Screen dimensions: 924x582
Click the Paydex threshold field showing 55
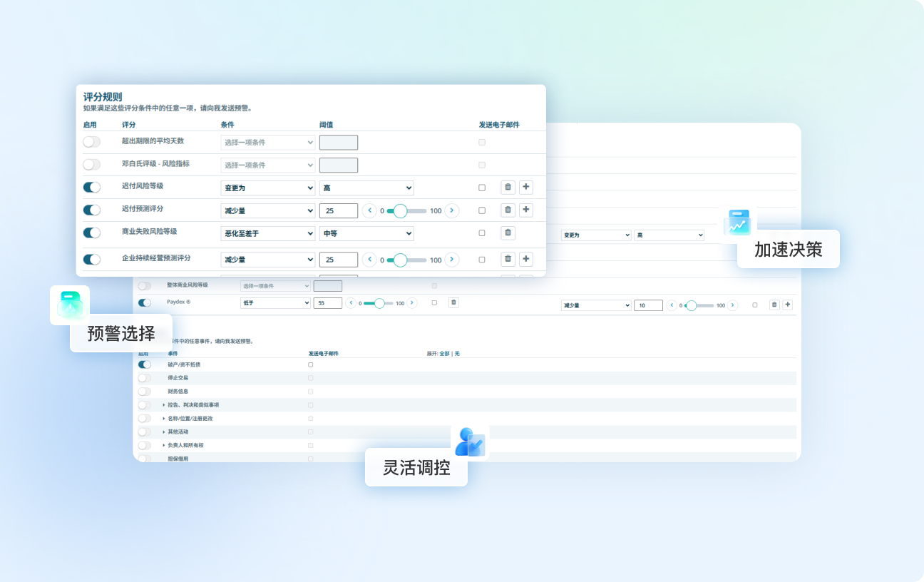coord(327,303)
